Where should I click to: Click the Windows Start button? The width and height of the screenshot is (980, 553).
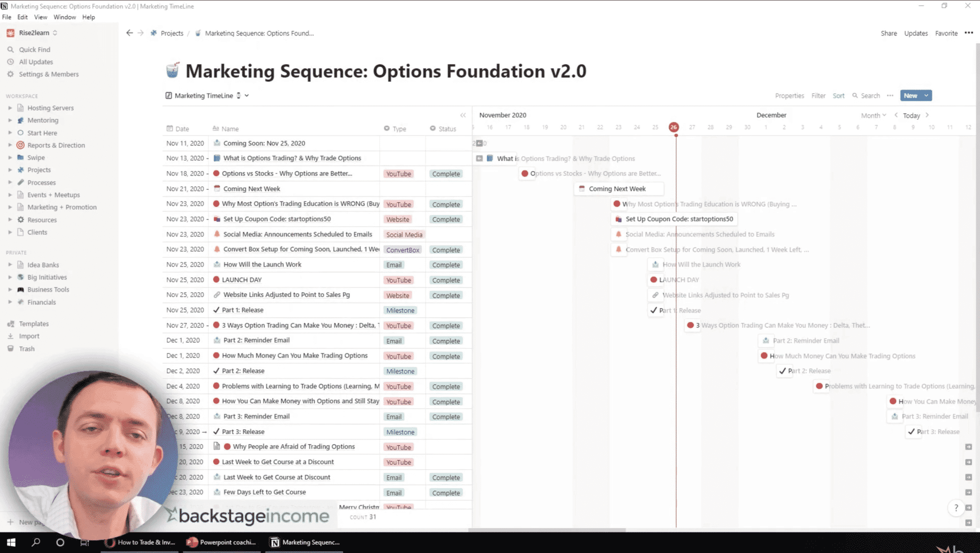(11, 542)
